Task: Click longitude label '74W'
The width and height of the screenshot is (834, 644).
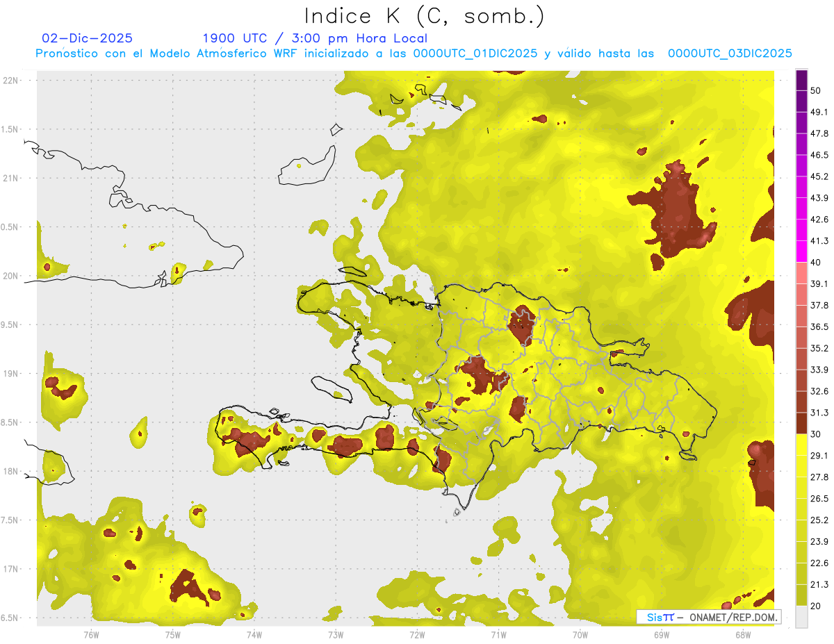Action: (254, 635)
